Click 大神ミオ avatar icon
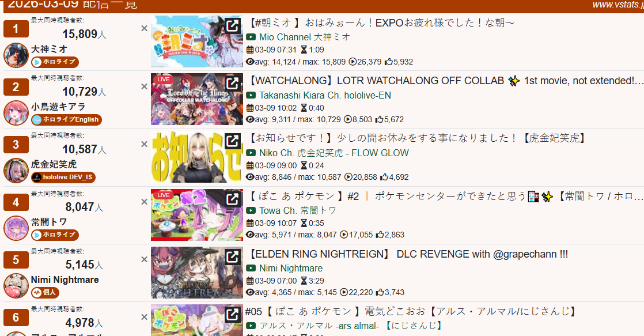The height and width of the screenshot is (336, 644). (x=16, y=55)
